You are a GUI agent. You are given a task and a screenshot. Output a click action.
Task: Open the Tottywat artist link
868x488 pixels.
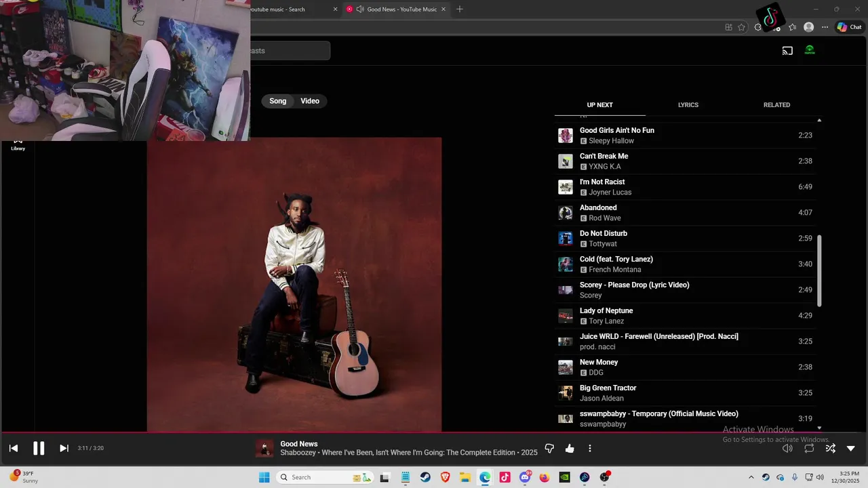click(603, 244)
